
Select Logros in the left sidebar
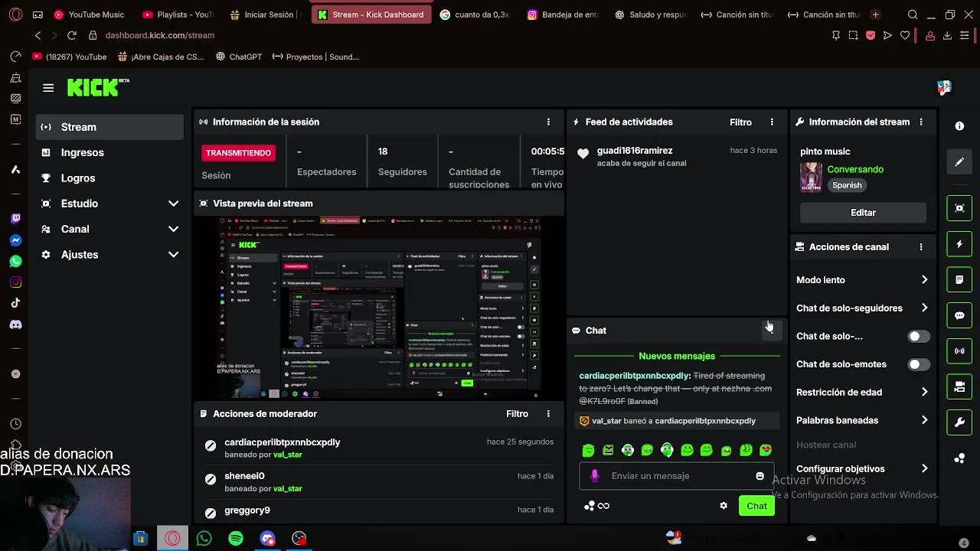point(109,178)
